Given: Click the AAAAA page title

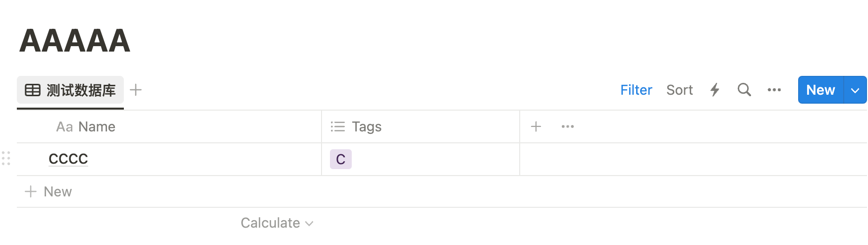Looking at the screenshot, I should 75,40.
